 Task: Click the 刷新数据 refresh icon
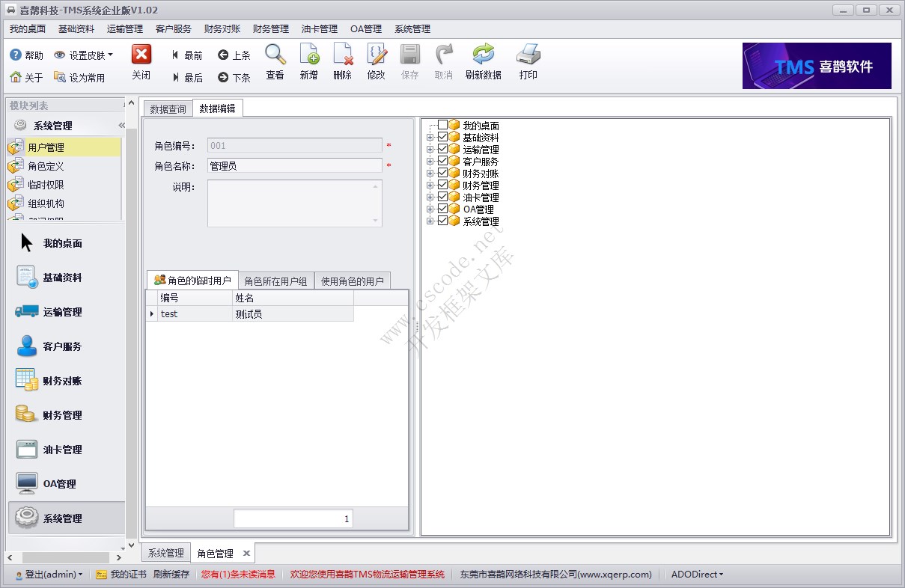coord(484,54)
